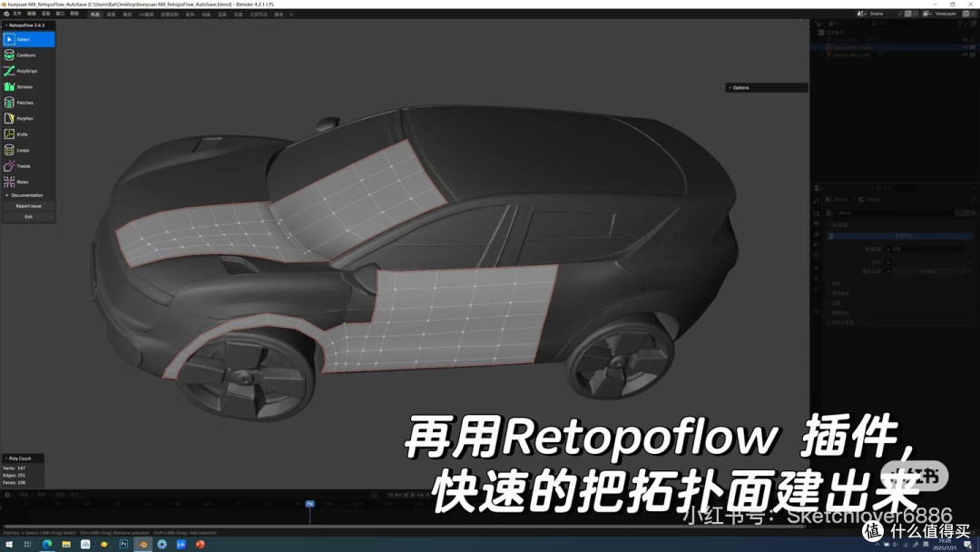Image resolution: width=980 pixels, height=552 pixels.
Task: Add a new workspace with plus button
Action: [290, 15]
